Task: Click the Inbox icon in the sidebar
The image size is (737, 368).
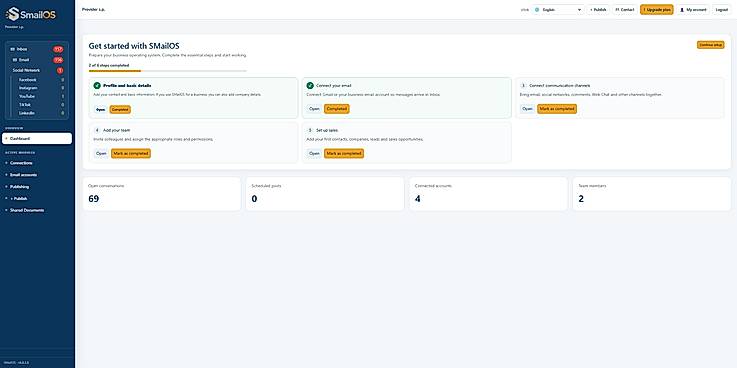Action: (x=13, y=49)
